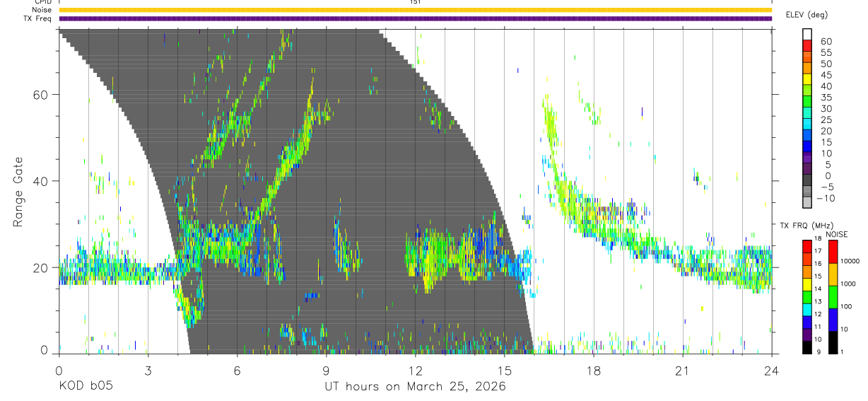Select red ELEV segment between 55 and 60
The image size is (868, 401).
click(x=808, y=47)
